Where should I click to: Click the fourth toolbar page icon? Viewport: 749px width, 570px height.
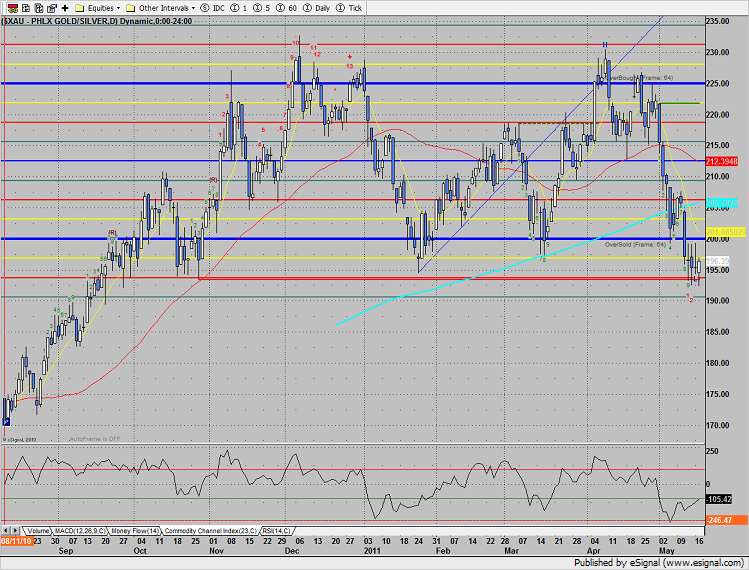[x=52, y=8]
